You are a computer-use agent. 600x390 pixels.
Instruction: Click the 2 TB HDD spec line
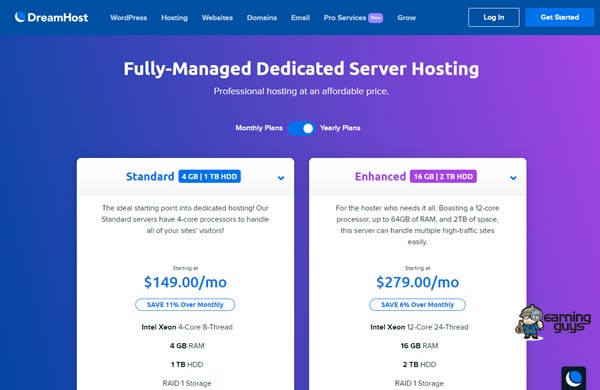[x=419, y=364]
